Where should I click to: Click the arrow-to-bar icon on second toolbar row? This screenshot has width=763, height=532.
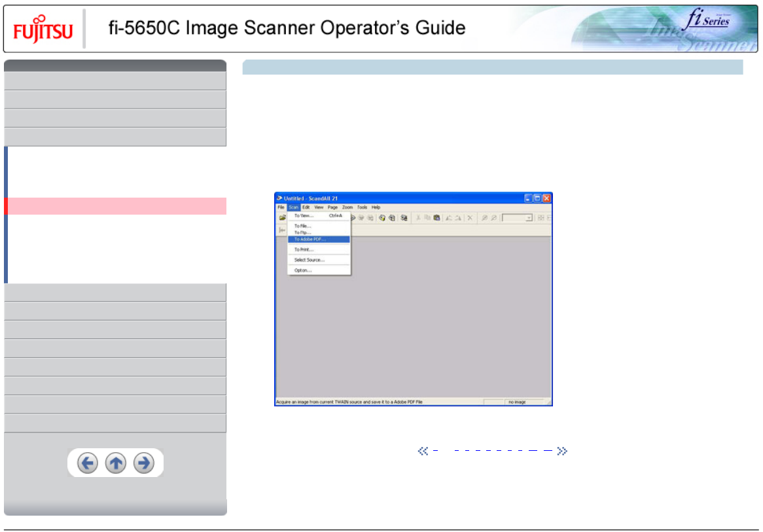click(x=282, y=230)
